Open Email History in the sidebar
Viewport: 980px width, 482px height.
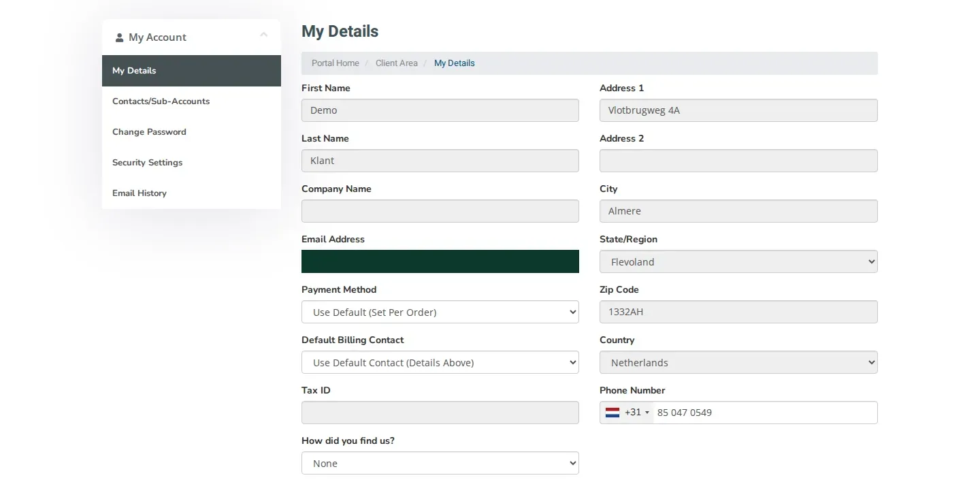coord(191,193)
